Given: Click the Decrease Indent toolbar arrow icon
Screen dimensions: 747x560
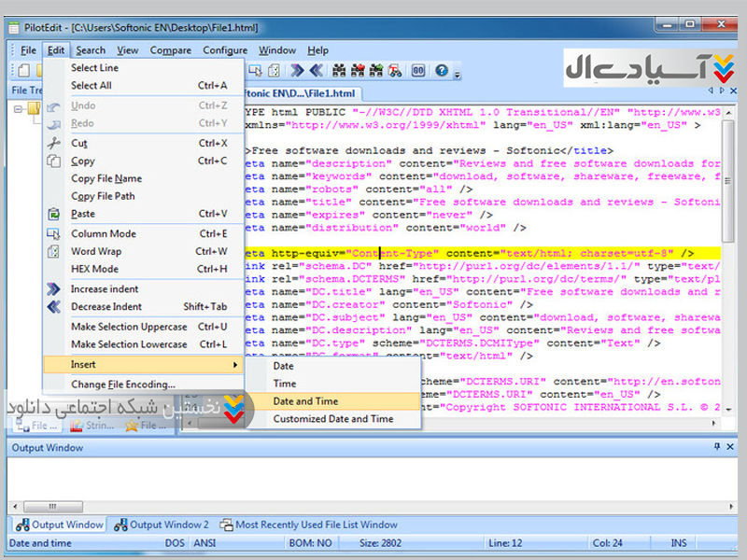Looking at the screenshot, I should [317, 70].
